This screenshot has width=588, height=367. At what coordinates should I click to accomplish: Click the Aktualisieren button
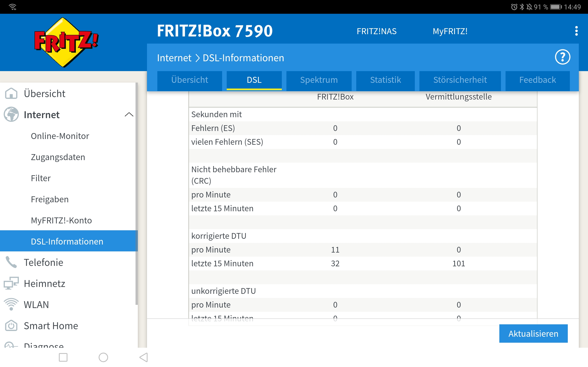[533, 334]
